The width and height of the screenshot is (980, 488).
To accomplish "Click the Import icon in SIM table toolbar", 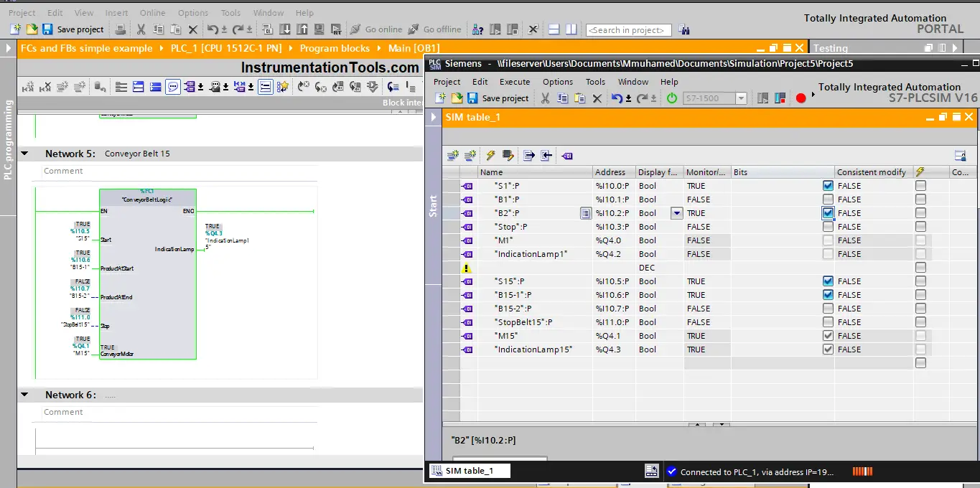I will [x=546, y=155].
